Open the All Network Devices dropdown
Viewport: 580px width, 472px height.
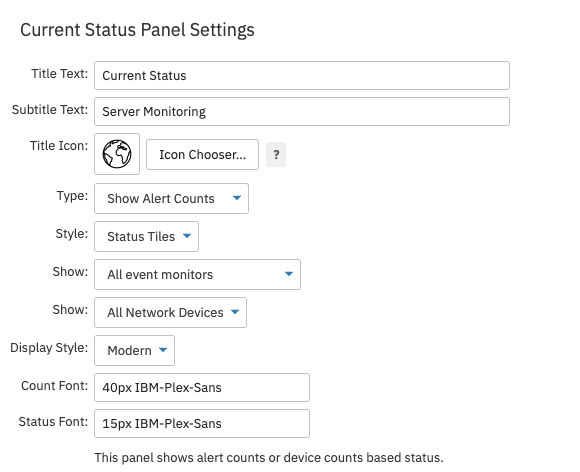pyautogui.click(x=171, y=313)
